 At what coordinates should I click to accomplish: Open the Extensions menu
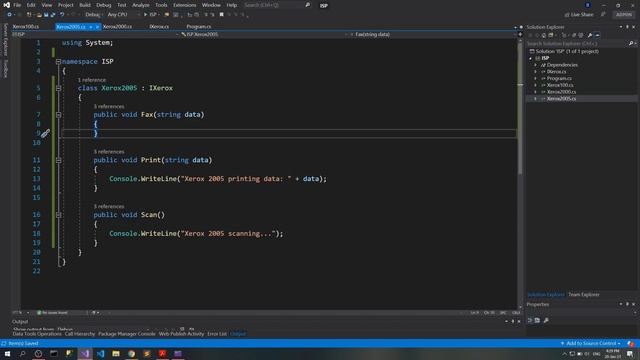click(x=184, y=5)
